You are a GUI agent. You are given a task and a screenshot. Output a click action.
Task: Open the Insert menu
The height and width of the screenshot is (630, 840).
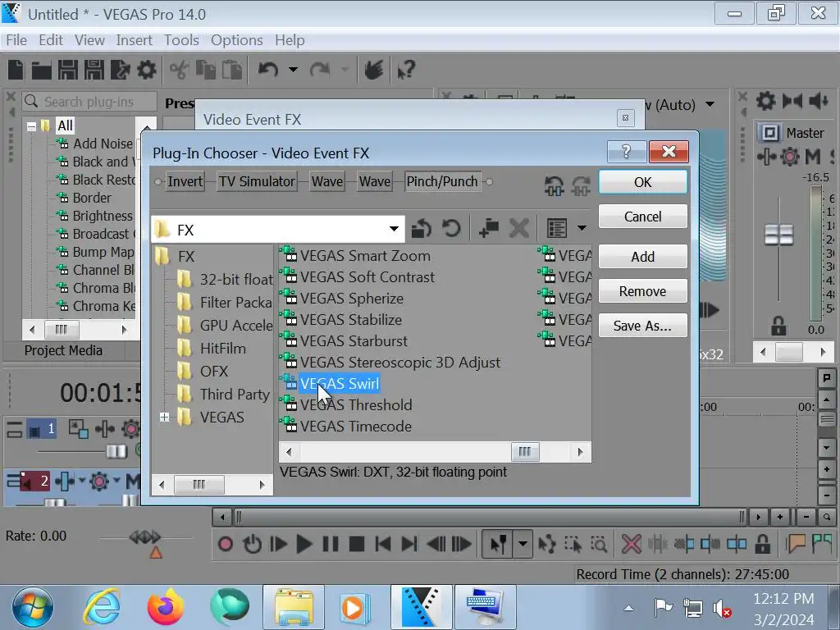134,40
